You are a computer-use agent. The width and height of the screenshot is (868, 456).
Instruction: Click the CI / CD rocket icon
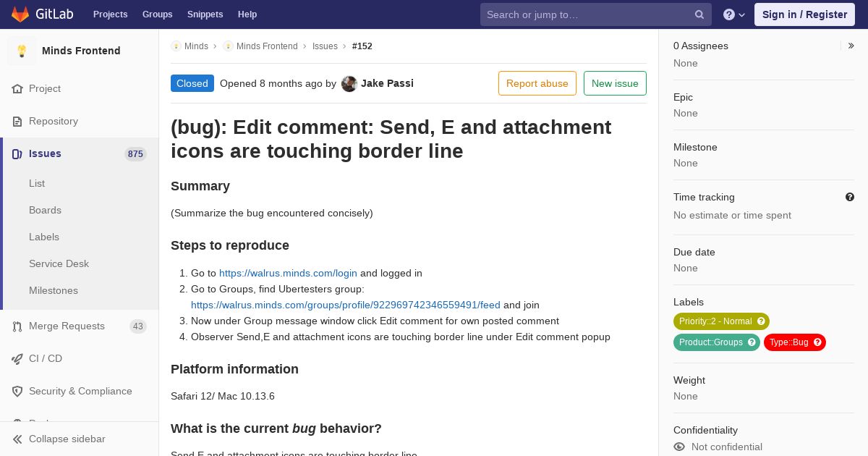coord(17,358)
